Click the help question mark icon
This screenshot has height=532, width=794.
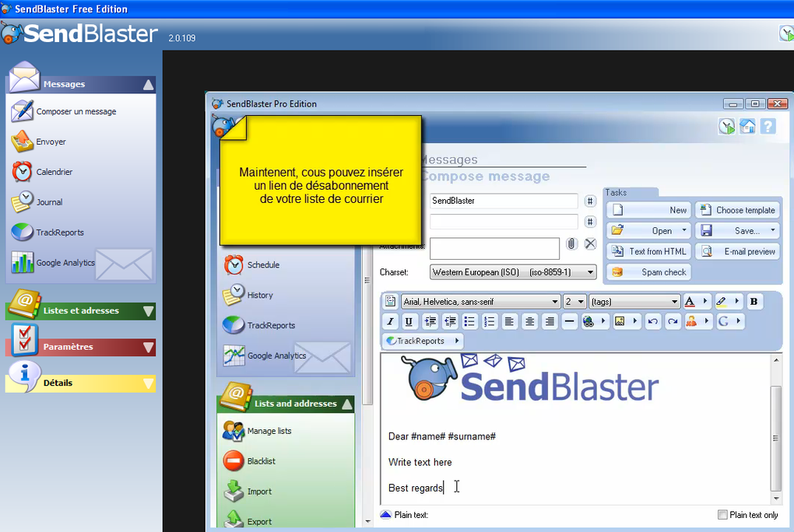click(x=768, y=126)
